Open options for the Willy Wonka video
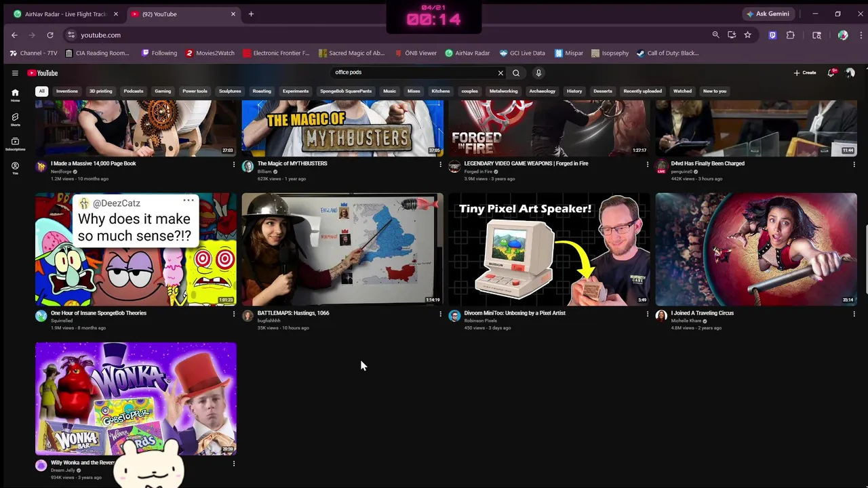Image resolution: width=868 pixels, height=488 pixels. tap(234, 464)
